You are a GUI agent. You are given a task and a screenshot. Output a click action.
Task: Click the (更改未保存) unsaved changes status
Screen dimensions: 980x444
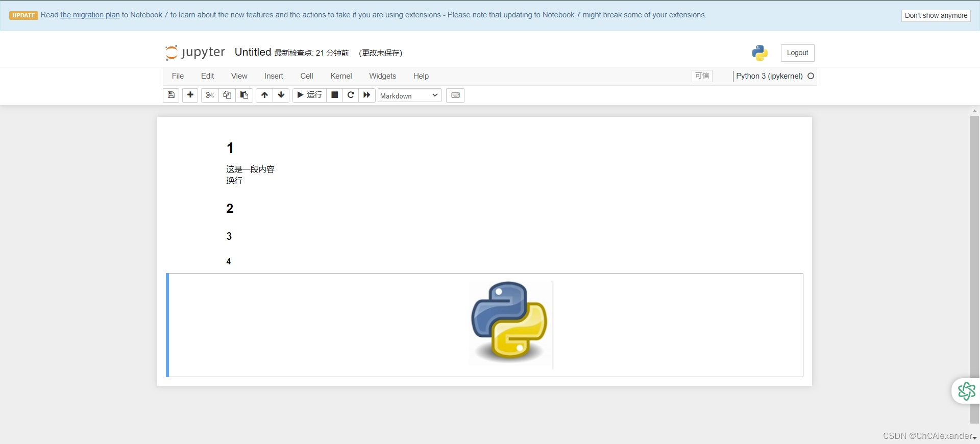click(380, 53)
